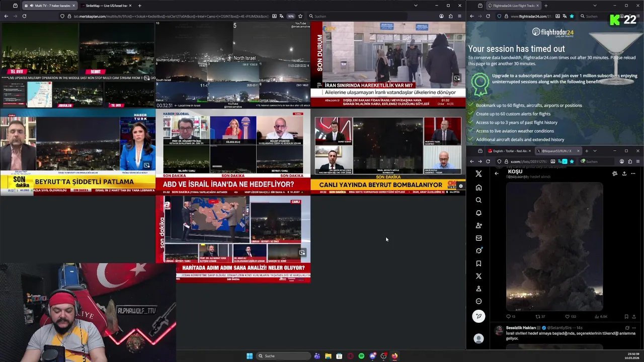
Task: Open Discord from the taskbar
Action: (x=372, y=356)
